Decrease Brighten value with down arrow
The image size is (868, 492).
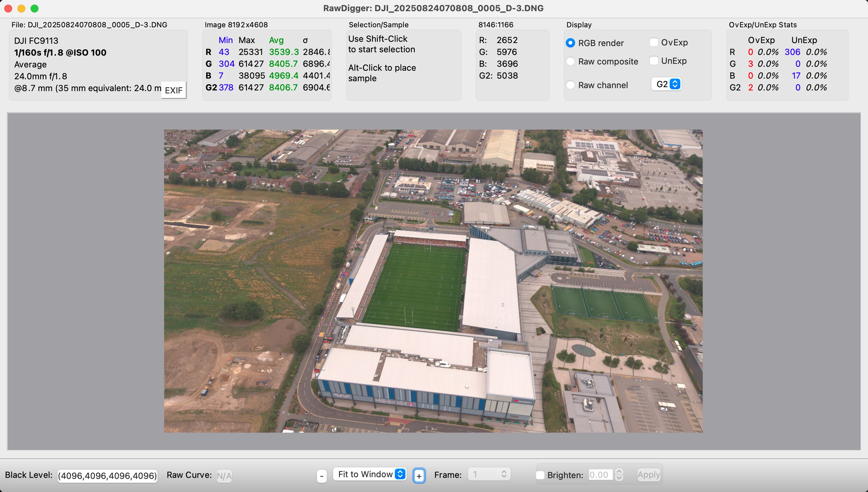[x=619, y=478]
